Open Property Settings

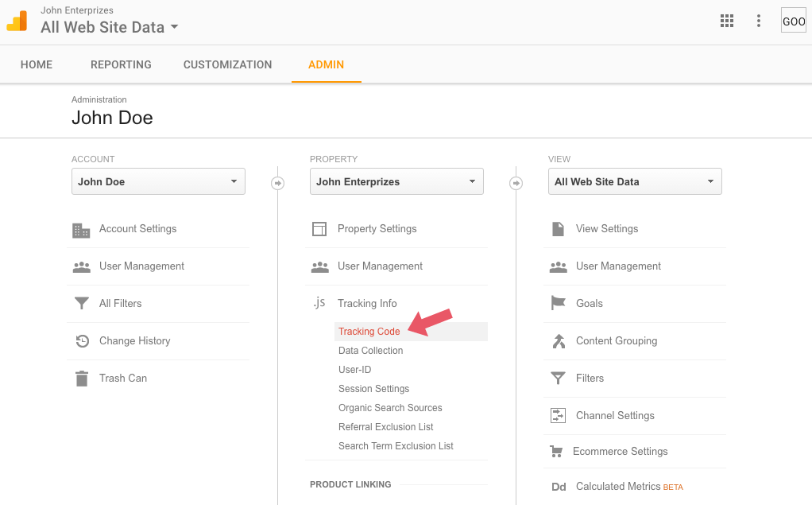tap(377, 229)
